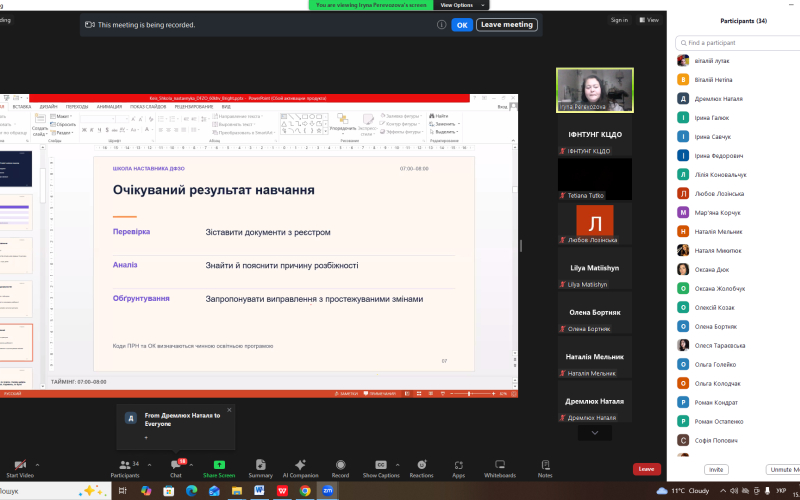Expand arrow next to Show Captions

coord(397,465)
